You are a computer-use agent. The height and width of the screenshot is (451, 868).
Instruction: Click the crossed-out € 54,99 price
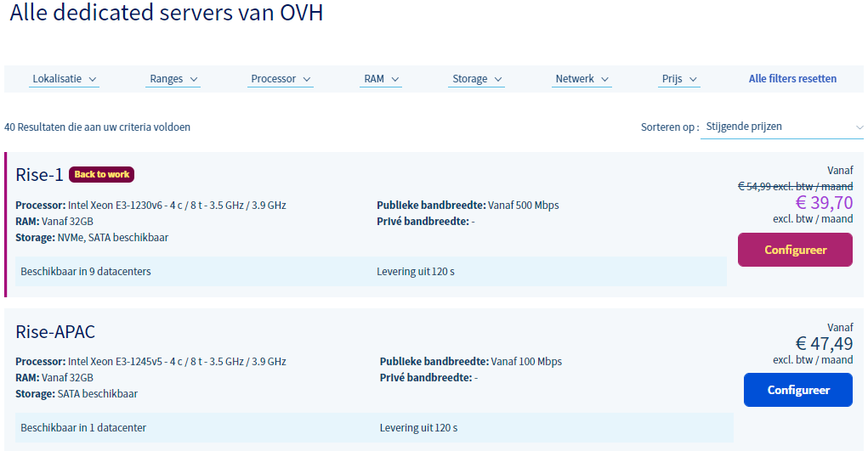point(794,186)
